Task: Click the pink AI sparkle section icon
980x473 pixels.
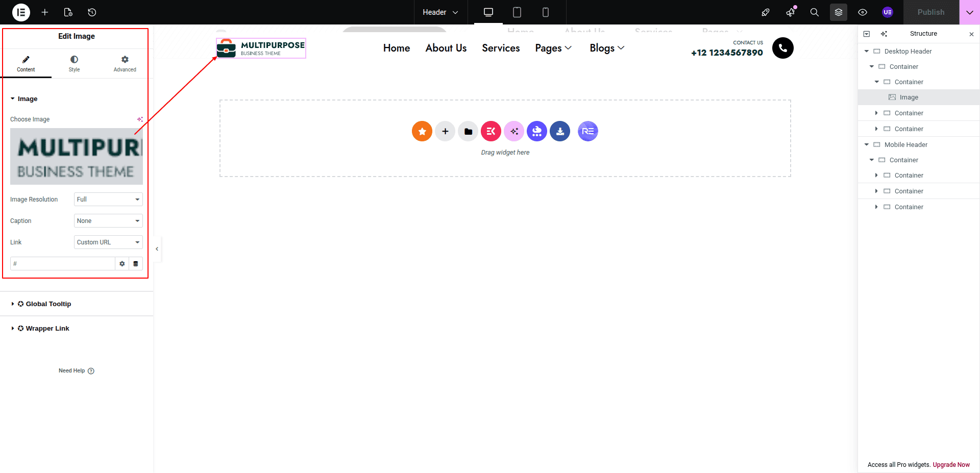Action: [x=514, y=131]
